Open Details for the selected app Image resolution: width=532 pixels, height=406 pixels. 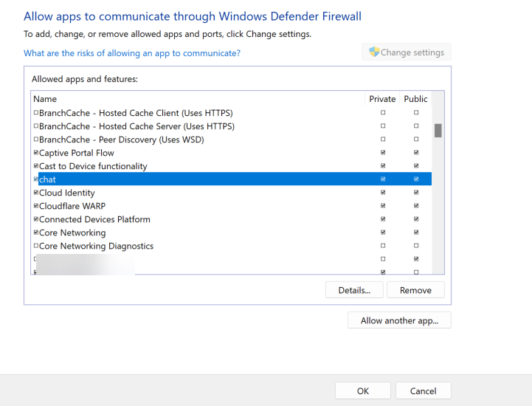tap(354, 290)
